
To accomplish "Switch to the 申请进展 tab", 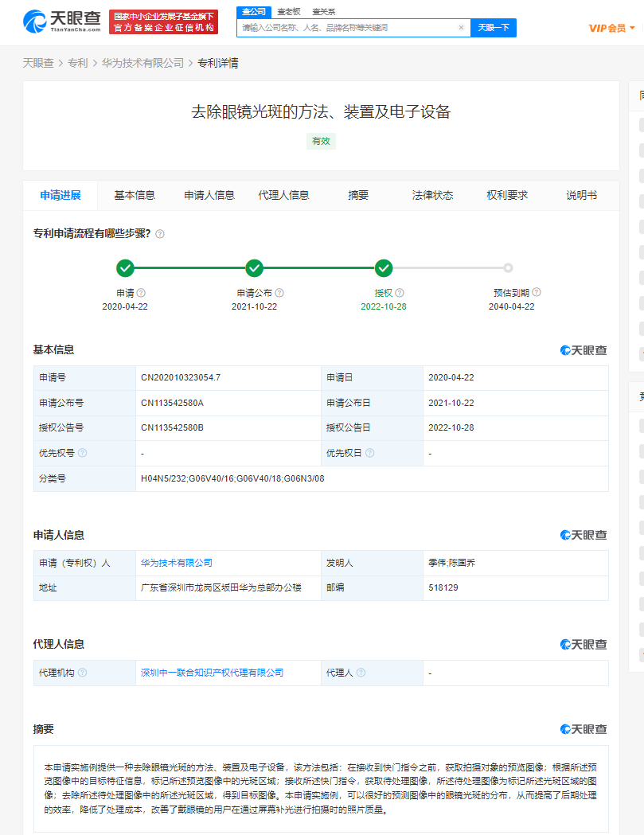I will (x=60, y=196).
